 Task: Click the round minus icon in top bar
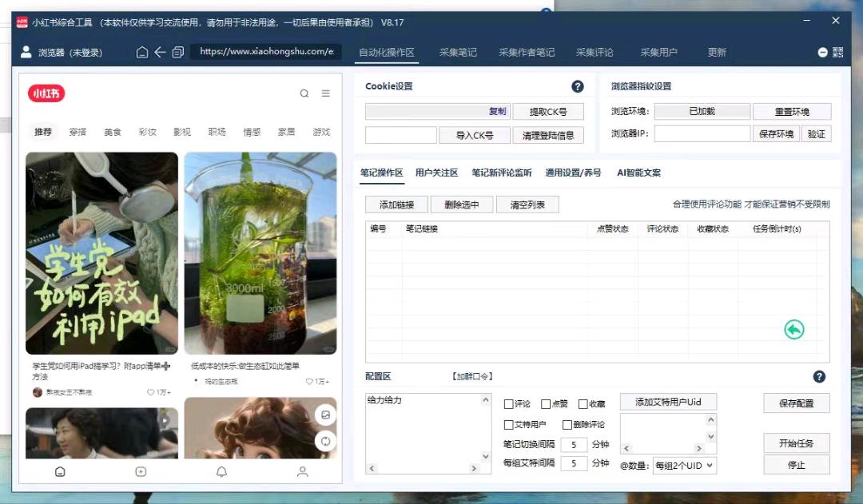click(x=822, y=52)
